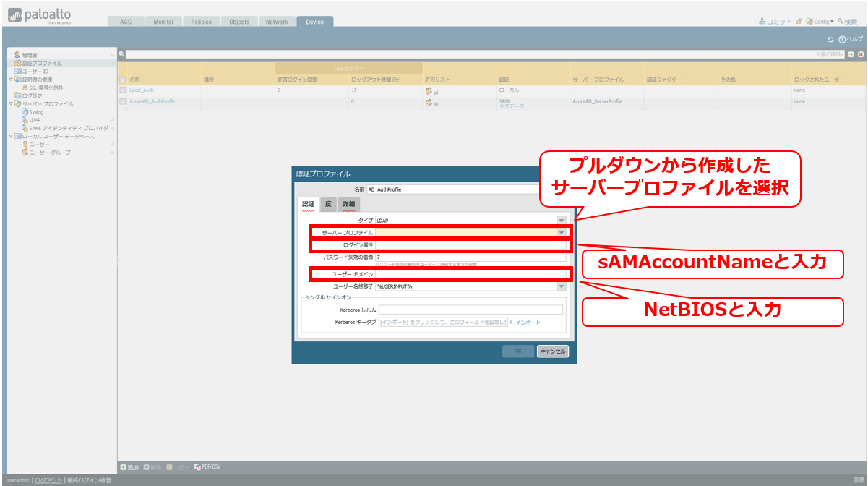Toggle the select-all checkbox in table header
Image resolution: width=868 pixels, height=486 pixels.
[123, 80]
